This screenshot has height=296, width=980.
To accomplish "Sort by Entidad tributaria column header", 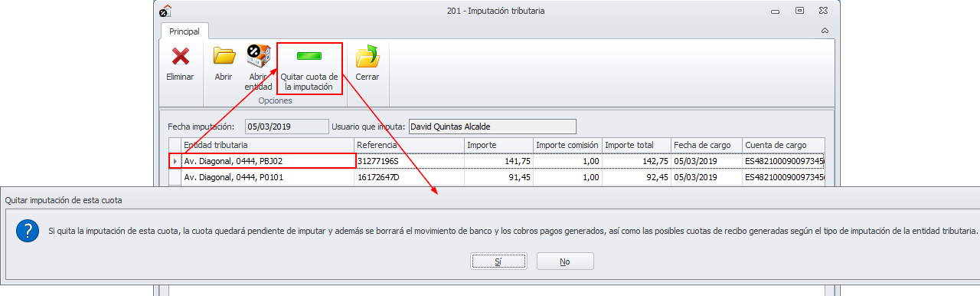I will 268,145.
